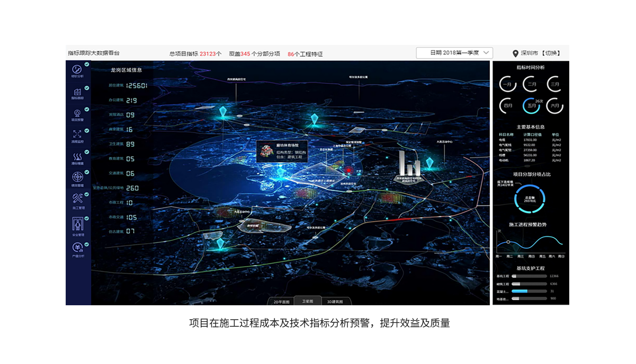Open the 绩效管理 target icon
The width and height of the screenshot is (636, 364).
point(77,177)
